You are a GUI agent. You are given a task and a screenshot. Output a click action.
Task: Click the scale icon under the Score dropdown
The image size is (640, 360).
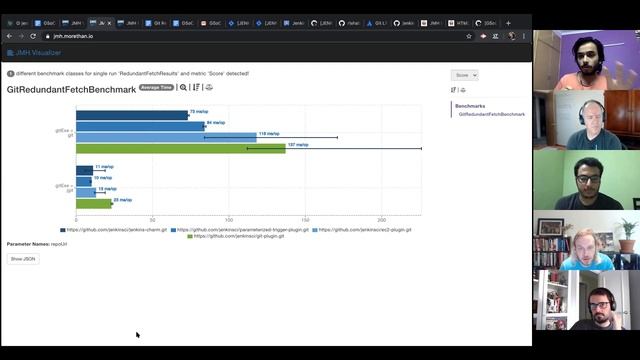tap(463, 90)
